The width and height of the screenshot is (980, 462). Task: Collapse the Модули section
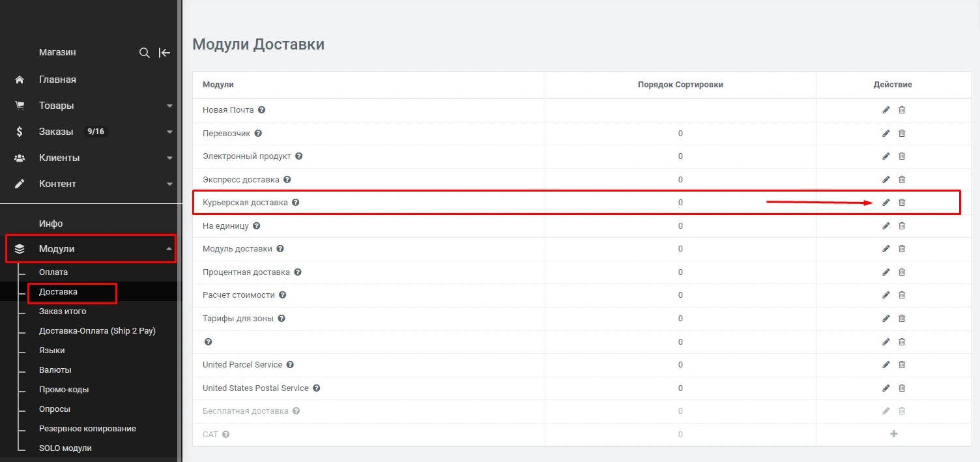click(x=169, y=249)
